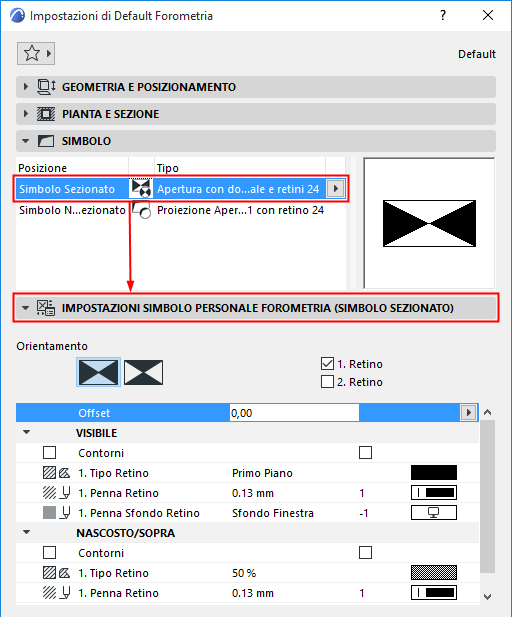Select the first black bowtie orientation icon

click(x=98, y=372)
